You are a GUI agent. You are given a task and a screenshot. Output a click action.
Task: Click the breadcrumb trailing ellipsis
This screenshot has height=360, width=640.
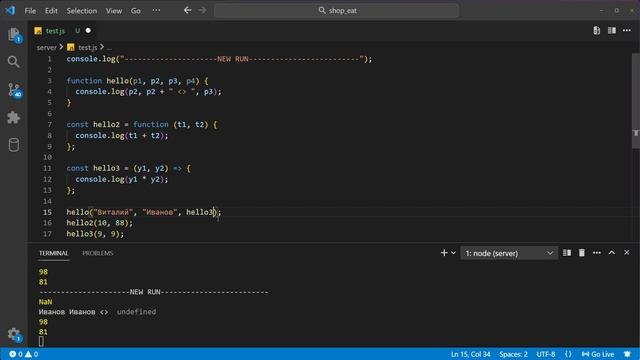109,48
